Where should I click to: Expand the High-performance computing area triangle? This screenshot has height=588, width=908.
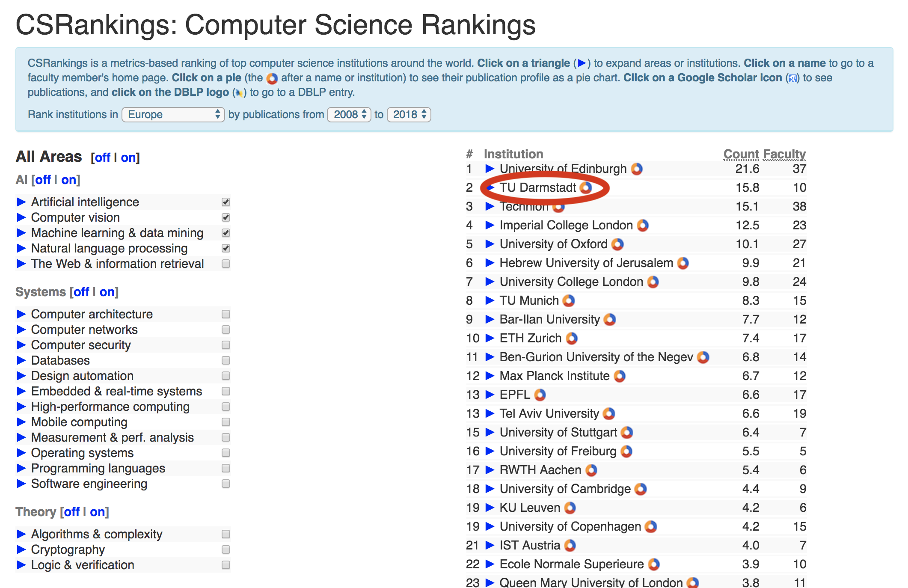(x=21, y=407)
